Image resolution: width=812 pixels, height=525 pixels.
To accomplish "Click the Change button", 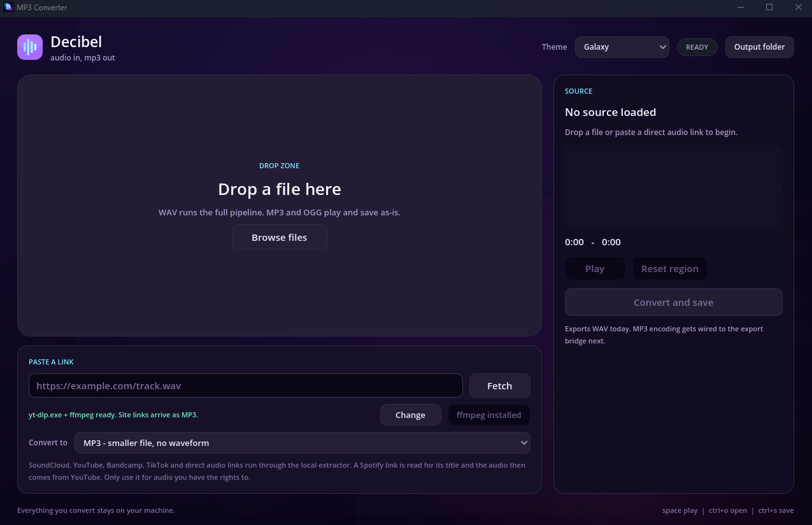I will pos(410,415).
